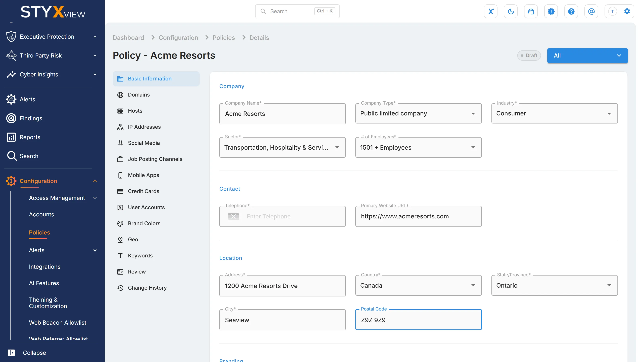Viewport: 644px width, 362px height.
Task: Open the support headset icon
Action: pyautogui.click(x=531, y=11)
